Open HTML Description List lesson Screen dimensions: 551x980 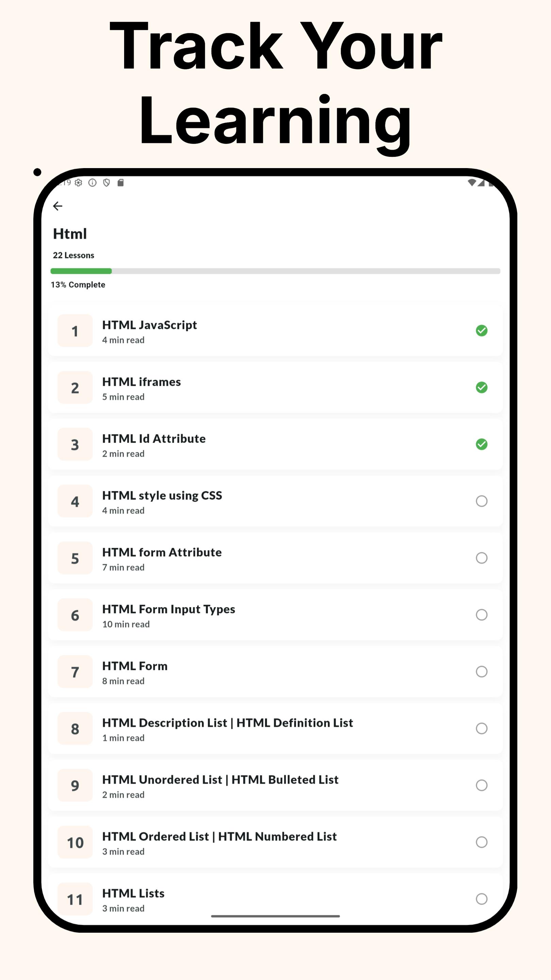click(228, 723)
